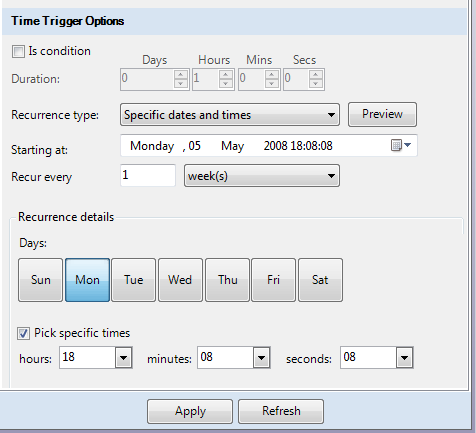The width and height of the screenshot is (476, 433).
Task: Open the Recurrence type dropdown
Action: tap(230, 115)
